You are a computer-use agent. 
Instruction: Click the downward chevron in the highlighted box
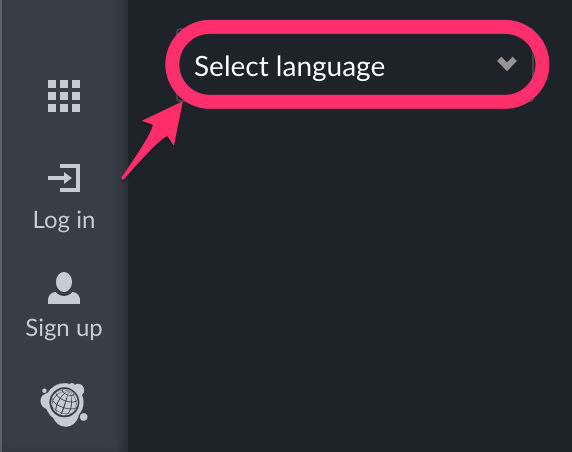pos(507,64)
